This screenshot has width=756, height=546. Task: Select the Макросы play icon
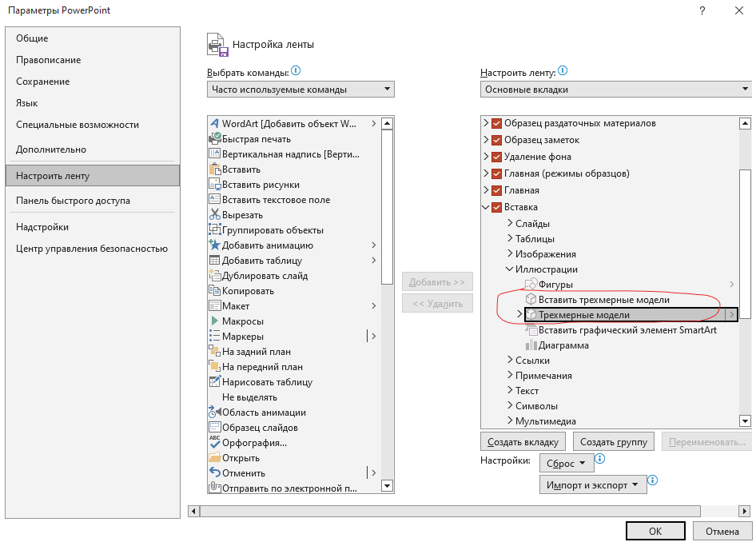tap(214, 321)
